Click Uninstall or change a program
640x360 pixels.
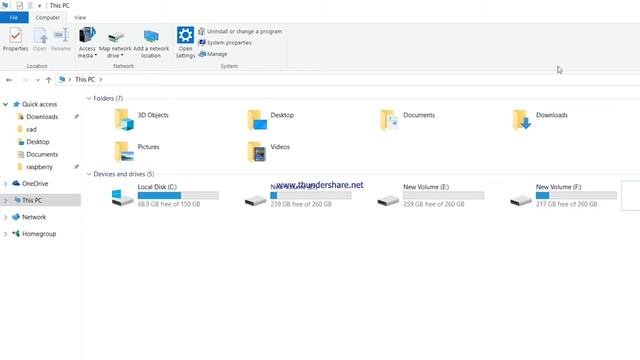(240, 31)
